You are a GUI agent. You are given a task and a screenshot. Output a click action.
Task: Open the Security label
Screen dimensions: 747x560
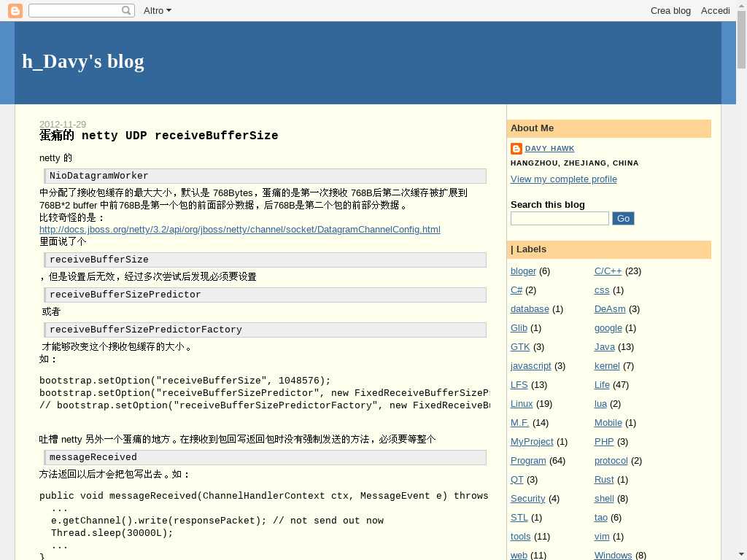coord(528,499)
